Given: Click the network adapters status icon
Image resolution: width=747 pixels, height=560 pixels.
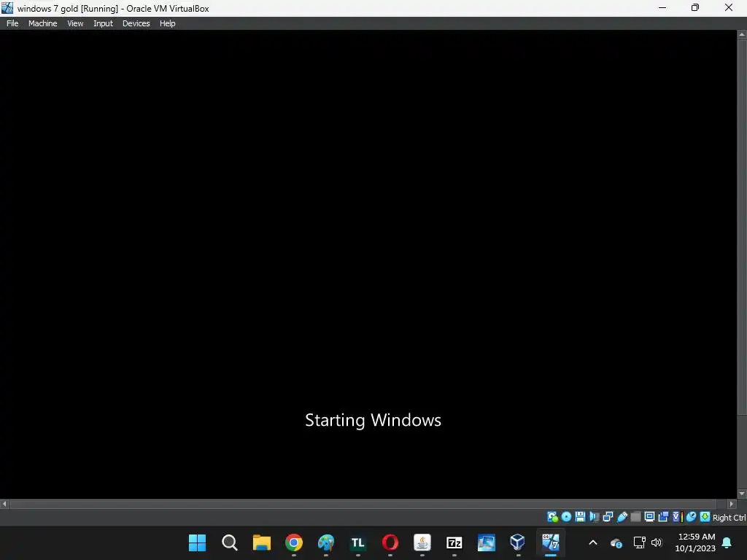Looking at the screenshot, I should pos(608,517).
